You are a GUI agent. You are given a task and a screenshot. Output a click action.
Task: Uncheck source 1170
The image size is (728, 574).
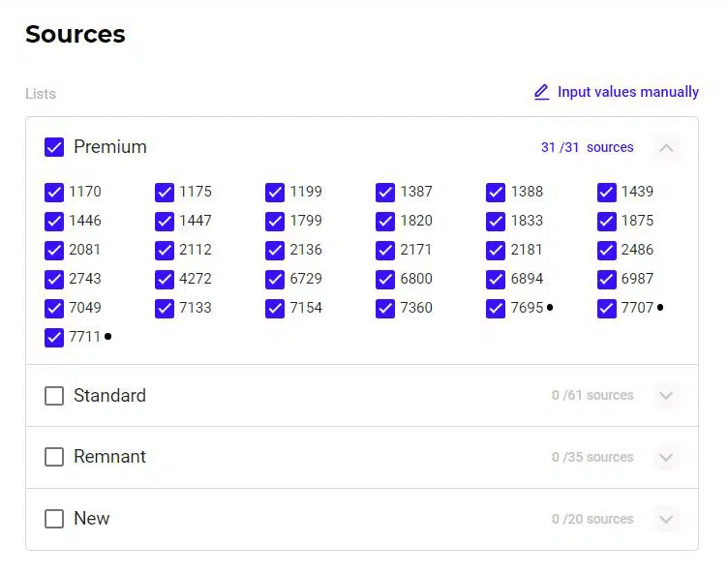pyautogui.click(x=54, y=192)
